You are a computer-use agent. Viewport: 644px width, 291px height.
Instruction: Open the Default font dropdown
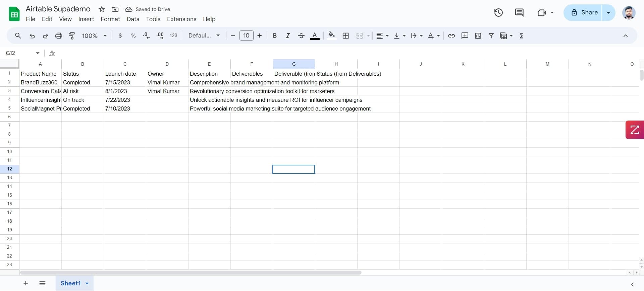[204, 35]
